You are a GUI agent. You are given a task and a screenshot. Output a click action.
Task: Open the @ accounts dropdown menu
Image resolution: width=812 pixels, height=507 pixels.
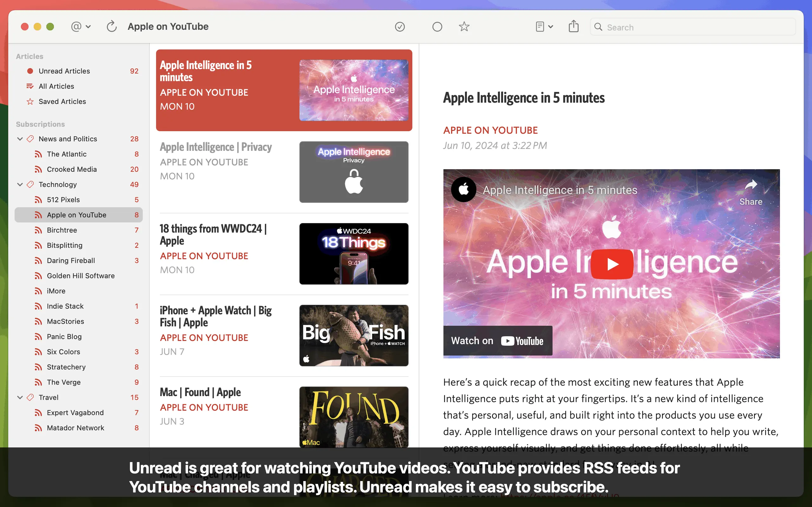[81, 27]
